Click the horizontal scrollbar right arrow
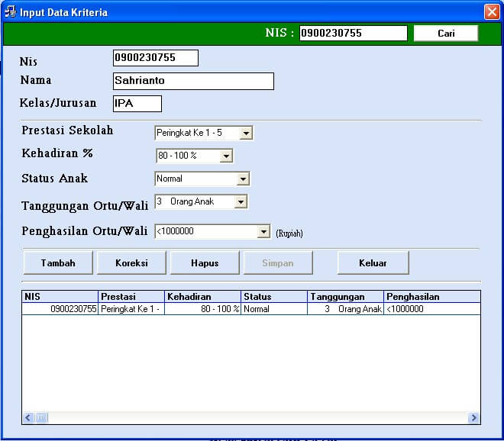This screenshot has height=441, width=504. 473,417
